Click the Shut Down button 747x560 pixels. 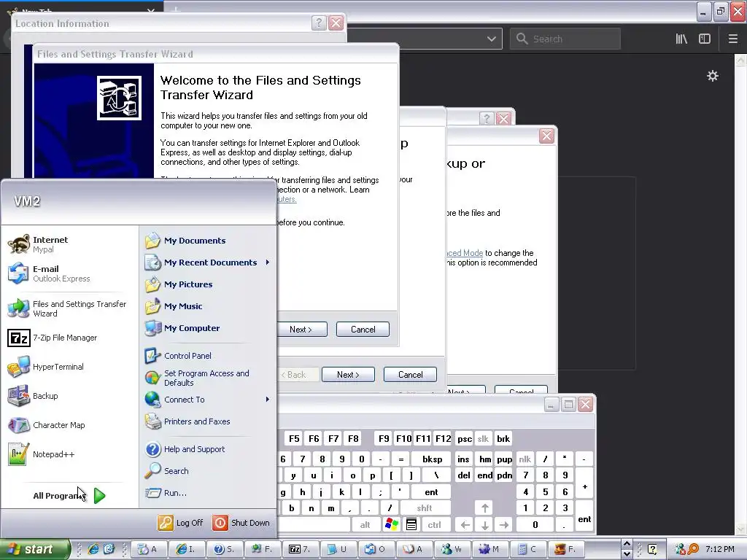coord(241,523)
